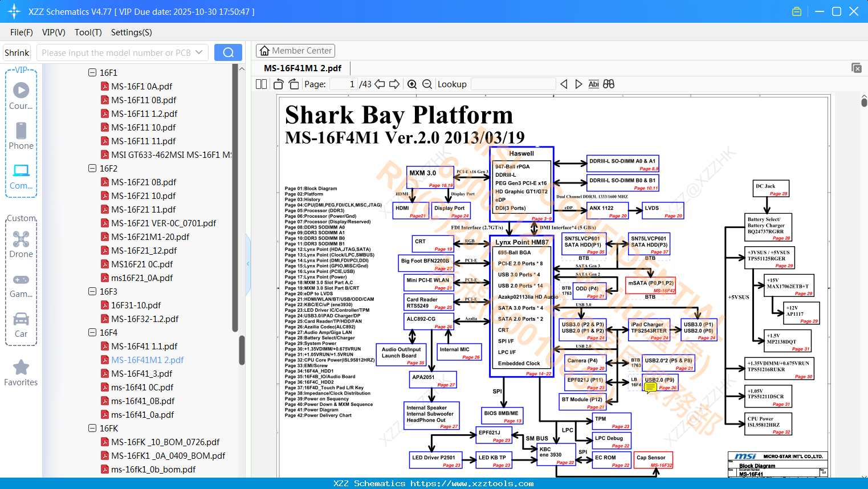
Task: Open MS-16F11 11.pdf
Action: click(x=143, y=141)
